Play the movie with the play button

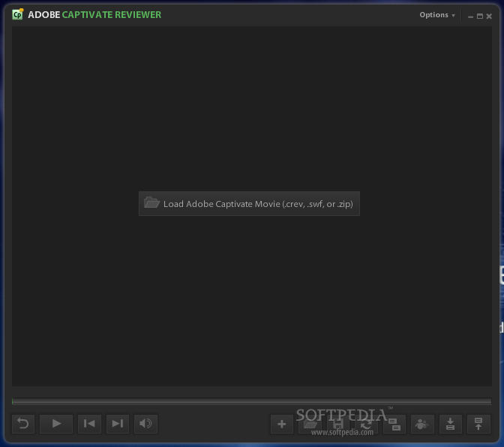(x=56, y=424)
